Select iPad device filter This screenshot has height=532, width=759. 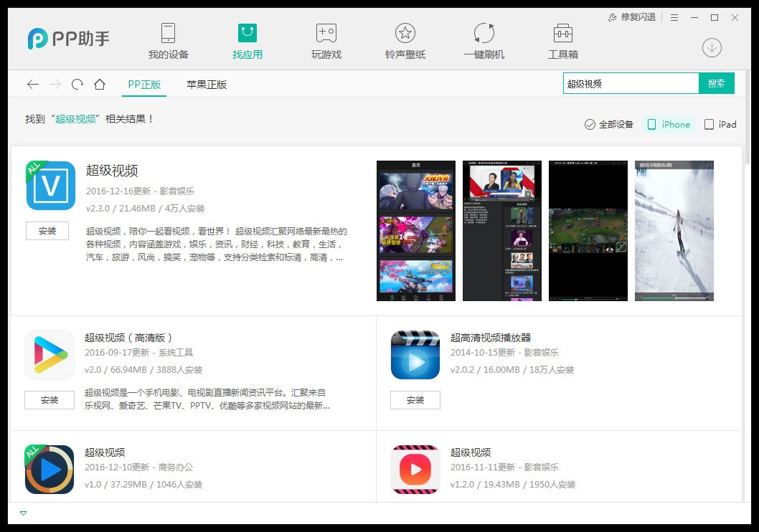[x=720, y=124]
